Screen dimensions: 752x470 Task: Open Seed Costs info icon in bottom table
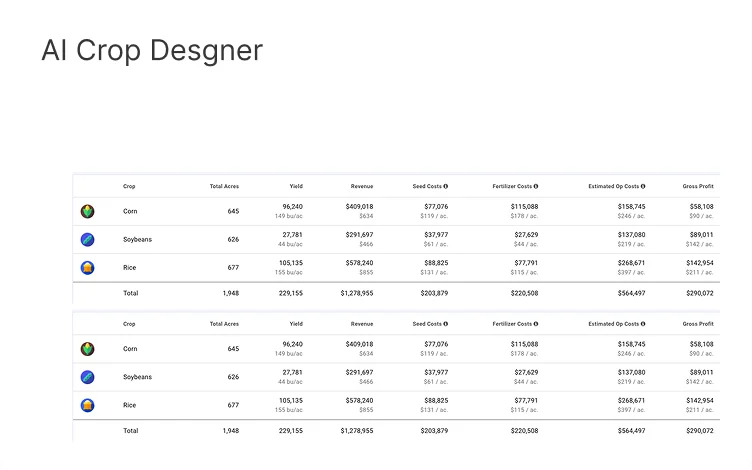point(446,324)
